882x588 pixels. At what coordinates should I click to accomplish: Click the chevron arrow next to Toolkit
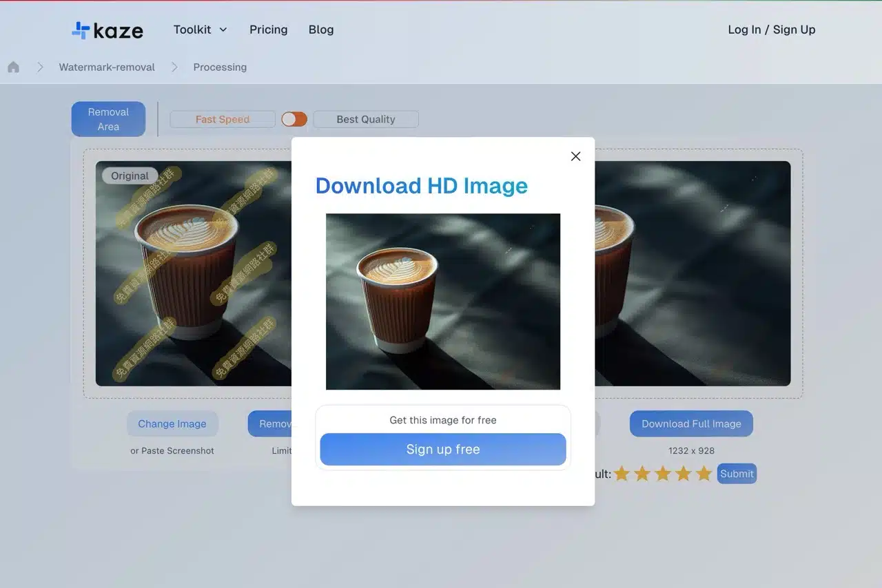[223, 30]
